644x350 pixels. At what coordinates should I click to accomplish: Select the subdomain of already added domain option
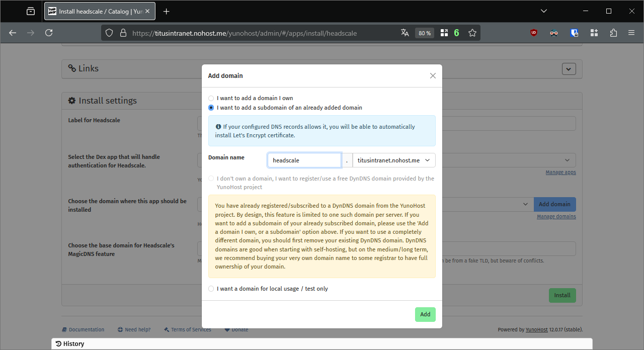tap(211, 108)
